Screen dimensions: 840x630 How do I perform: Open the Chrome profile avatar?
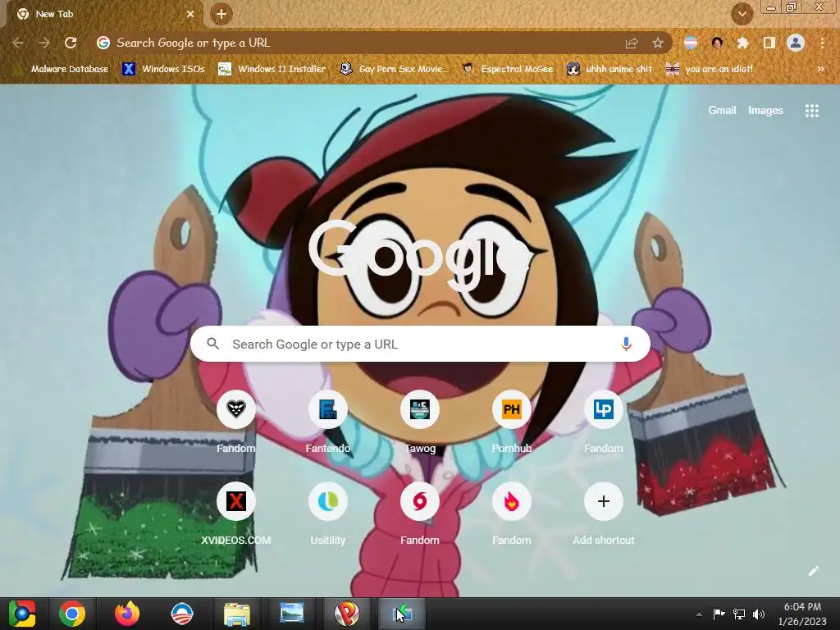pyautogui.click(x=796, y=43)
